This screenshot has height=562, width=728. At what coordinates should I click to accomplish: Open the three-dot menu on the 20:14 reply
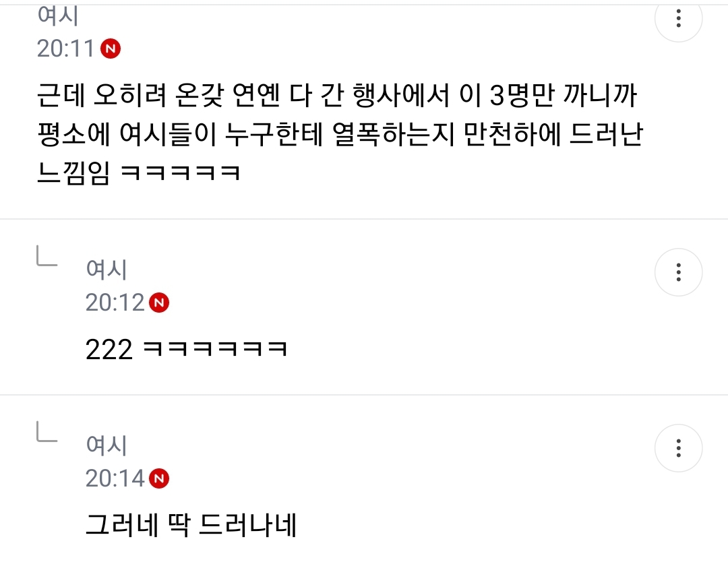[x=678, y=448]
